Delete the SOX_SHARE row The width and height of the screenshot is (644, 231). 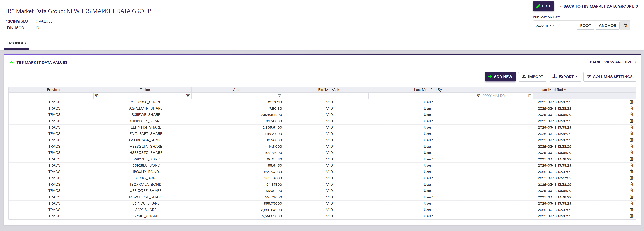(x=631, y=210)
